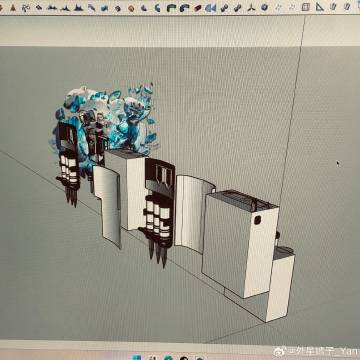Select the black clawed device at front center
This screenshot has width=360, height=360.
point(159,210)
